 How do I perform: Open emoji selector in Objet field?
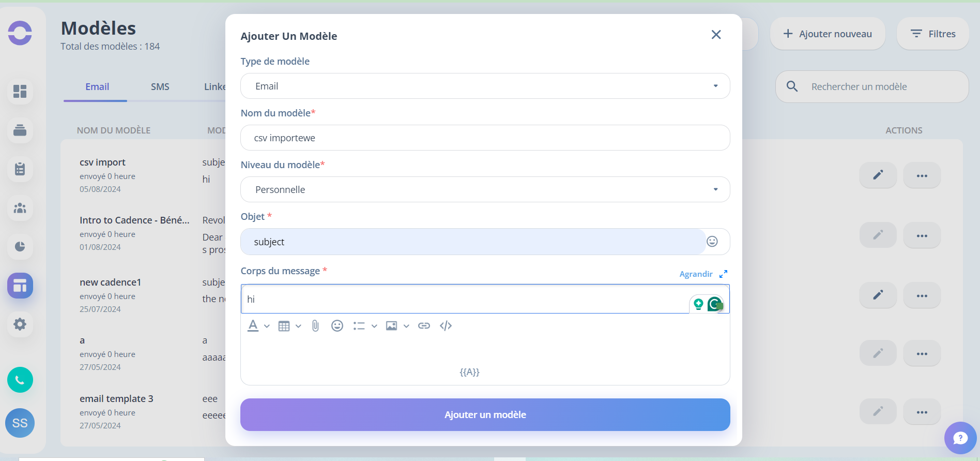click(x=712, y=242)
